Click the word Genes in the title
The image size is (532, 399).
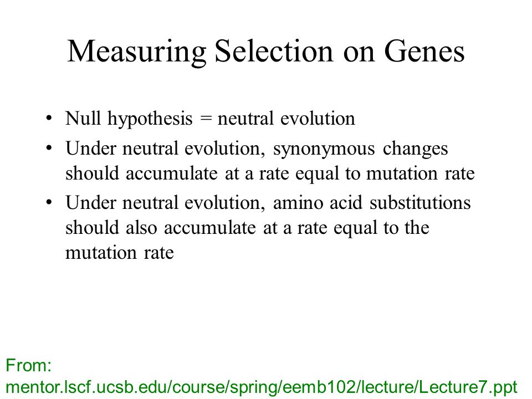coord(424,52)
